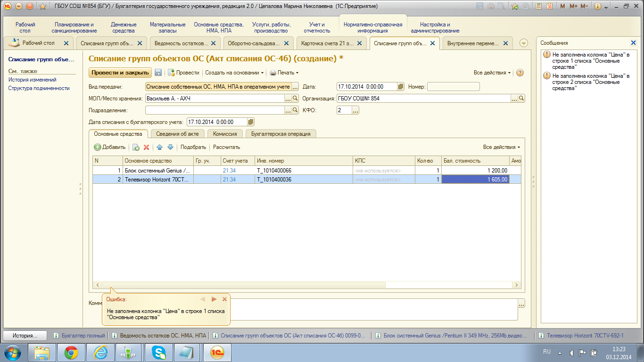This screenshot has width=644, height=362.
Task: Click the copy row icon next to Добавить
Action: click(x=136, y=147)
